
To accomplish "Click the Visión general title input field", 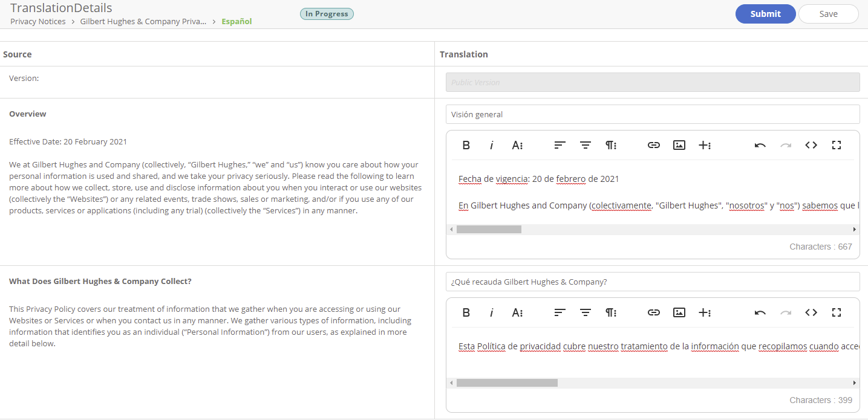I will pos(652,114).
